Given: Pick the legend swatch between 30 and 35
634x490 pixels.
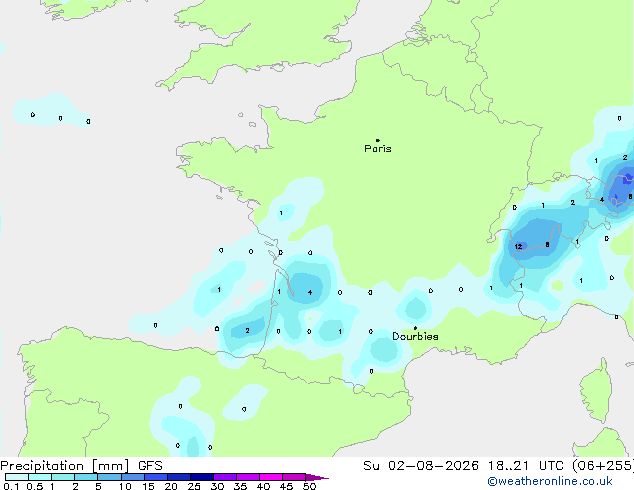Looking at the screenshot, I should click(x=225, y=477).
